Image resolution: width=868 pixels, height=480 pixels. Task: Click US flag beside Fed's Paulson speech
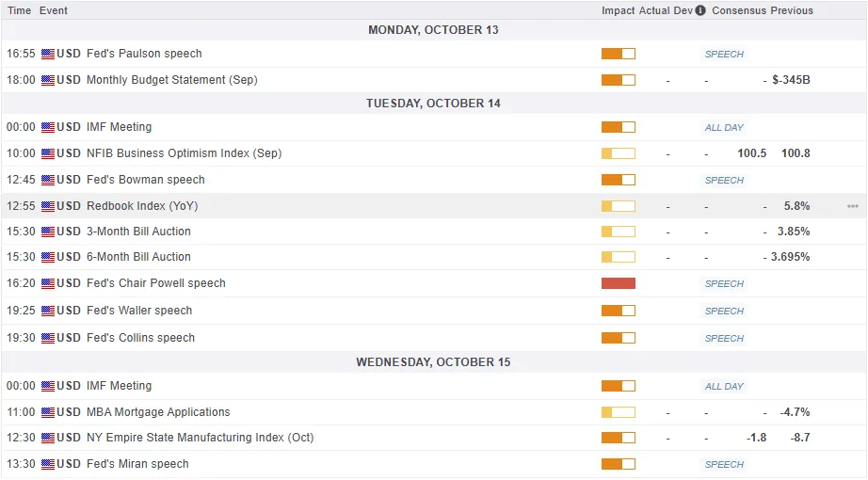point(48,55)
